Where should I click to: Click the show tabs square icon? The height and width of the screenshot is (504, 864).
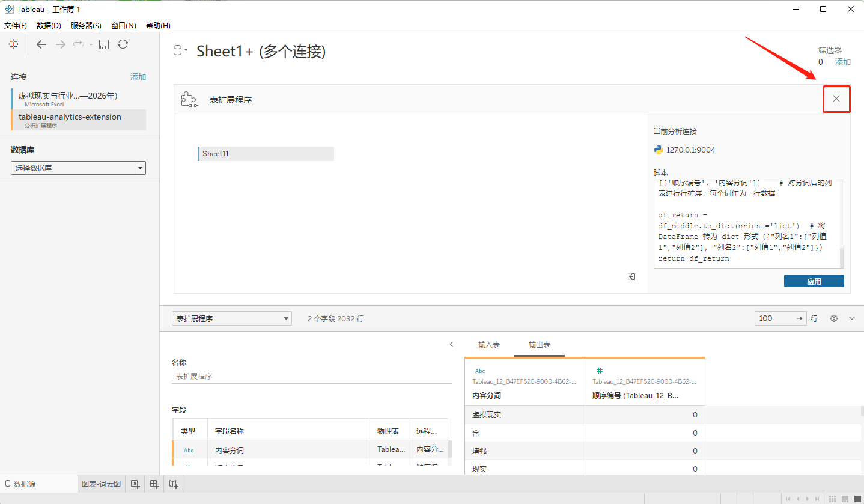coord(857,499)
